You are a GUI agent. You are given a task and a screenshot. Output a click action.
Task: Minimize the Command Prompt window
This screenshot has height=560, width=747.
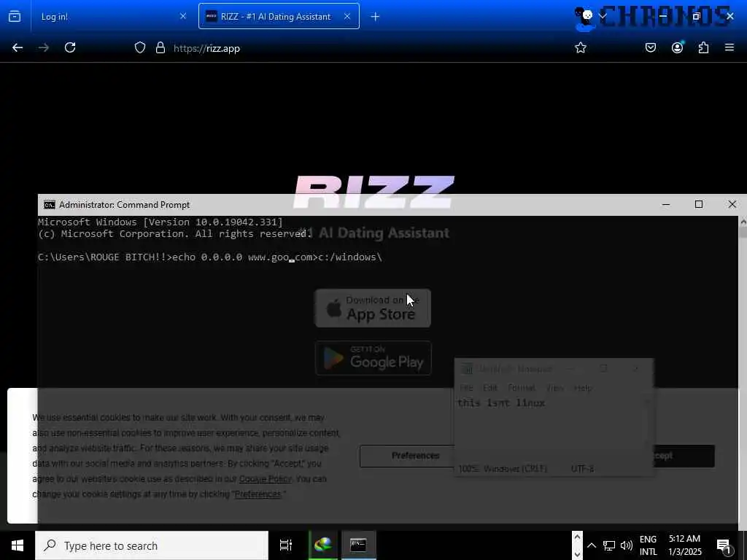[666, 204]
